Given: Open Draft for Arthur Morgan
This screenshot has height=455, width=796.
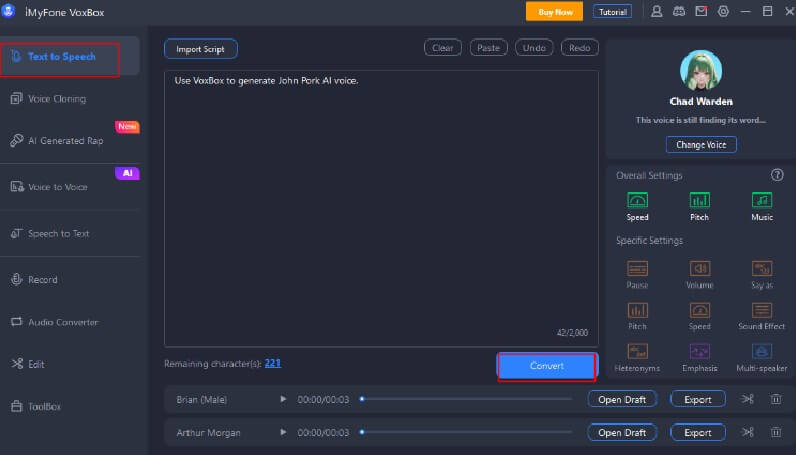Looking at the screenshot, I should (622, 432).
